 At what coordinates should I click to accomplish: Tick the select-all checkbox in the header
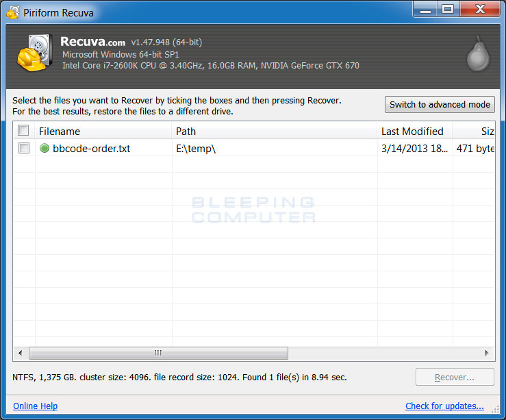(24, 131)
